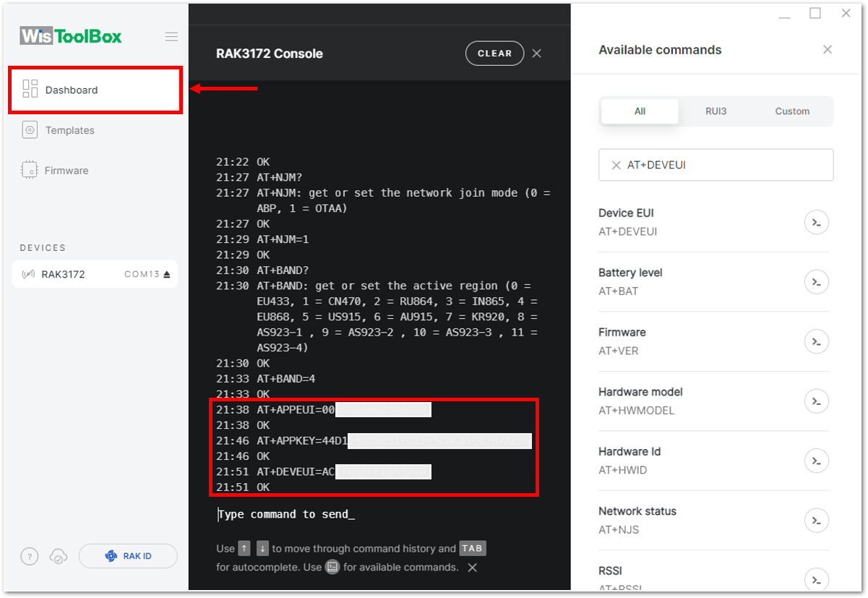The width and height of the screenshot is (868, 598).
Task: Dismiss the console usage hint
Action: pyautogui.click(x=472, y=568)
